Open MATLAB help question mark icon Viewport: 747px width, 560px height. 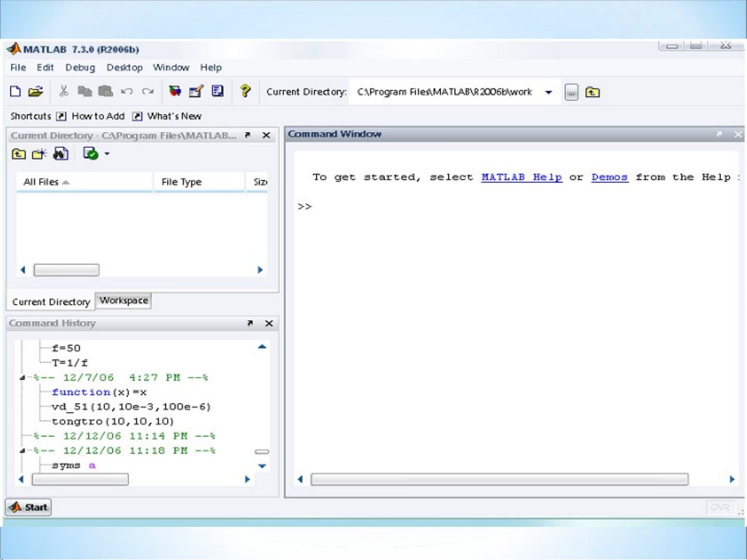pos(245,91)
